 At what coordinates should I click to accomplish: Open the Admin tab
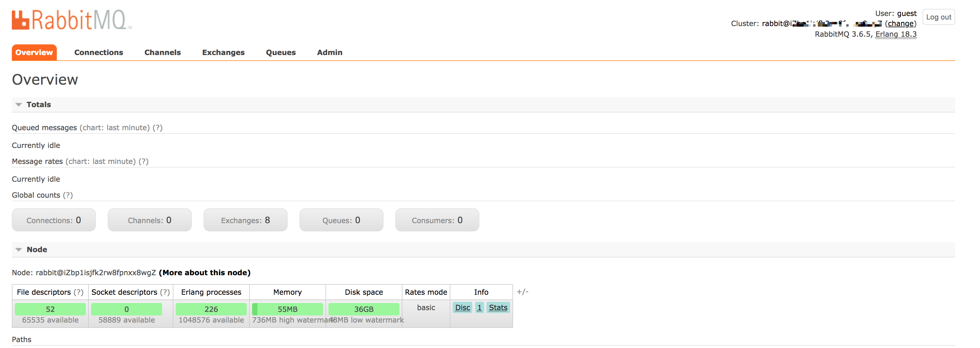tap(329, 52)
